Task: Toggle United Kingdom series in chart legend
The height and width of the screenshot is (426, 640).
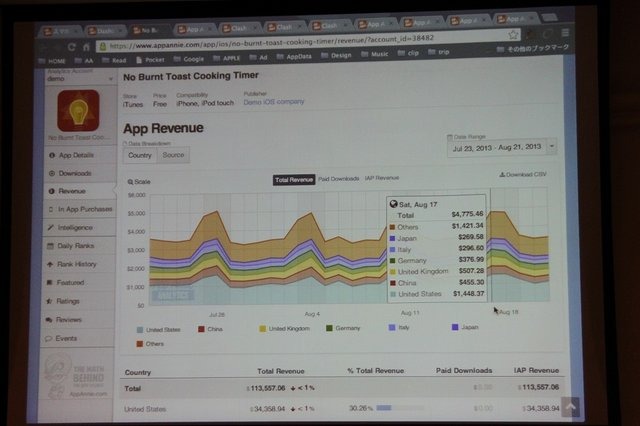Action: tap(284, 328)
